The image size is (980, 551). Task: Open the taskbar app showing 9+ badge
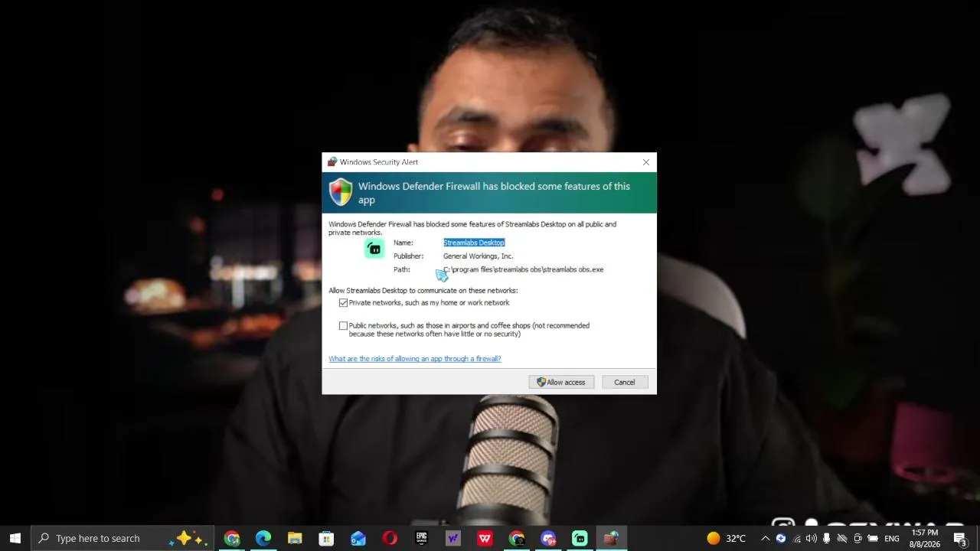coord(548,538)
